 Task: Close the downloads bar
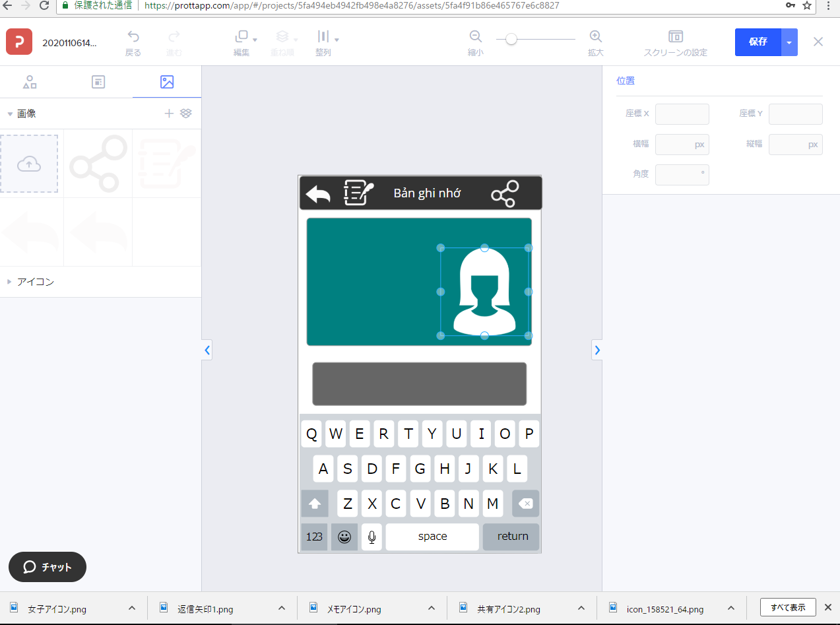tap(828, 607)
